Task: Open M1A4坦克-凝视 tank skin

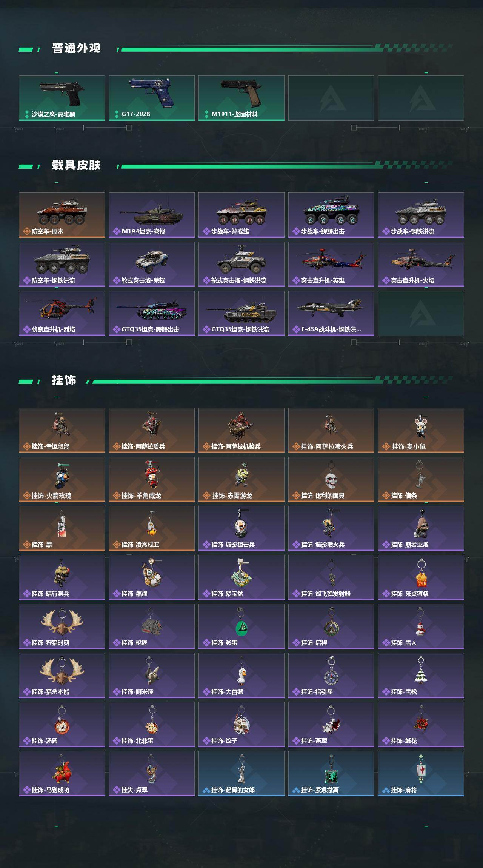Action: (x=152, y=215)
